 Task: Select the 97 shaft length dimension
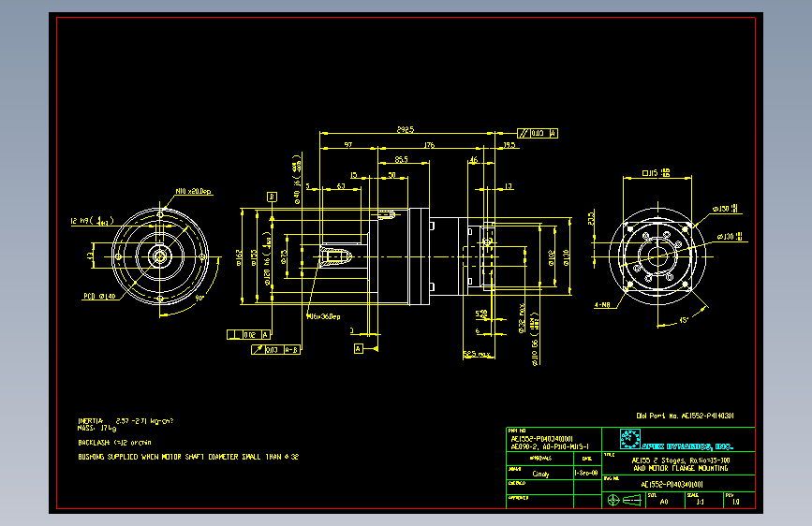[348, 145]
